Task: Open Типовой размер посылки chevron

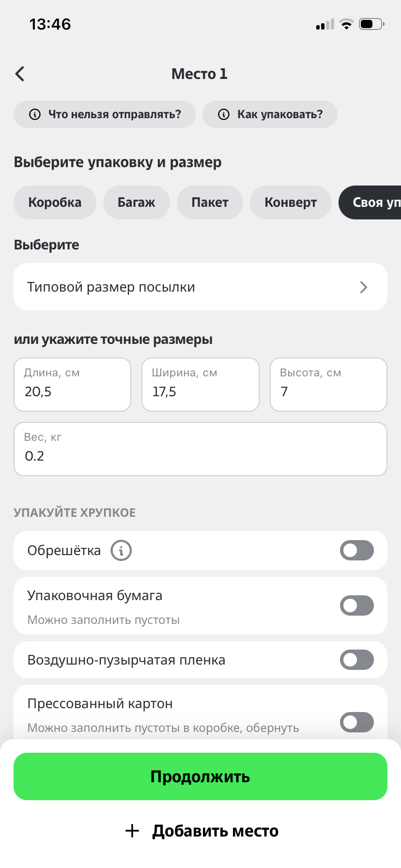Action: pos(364,287)
